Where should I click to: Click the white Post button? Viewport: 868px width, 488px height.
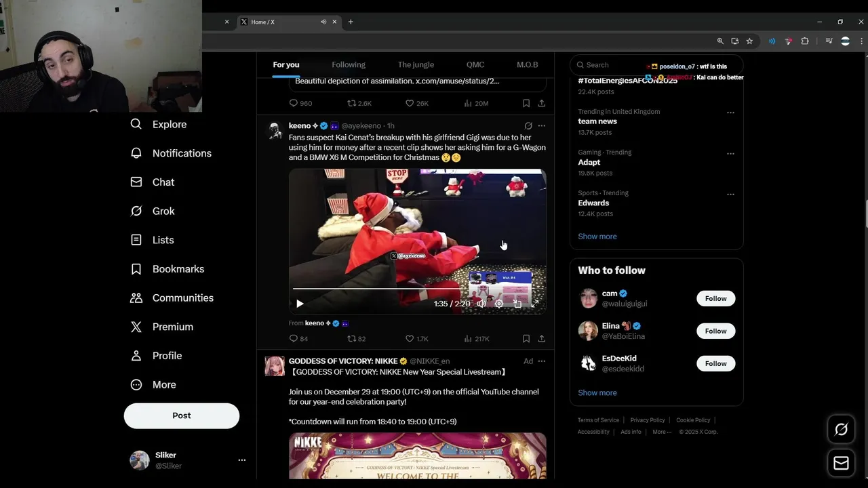pos(182,415)
